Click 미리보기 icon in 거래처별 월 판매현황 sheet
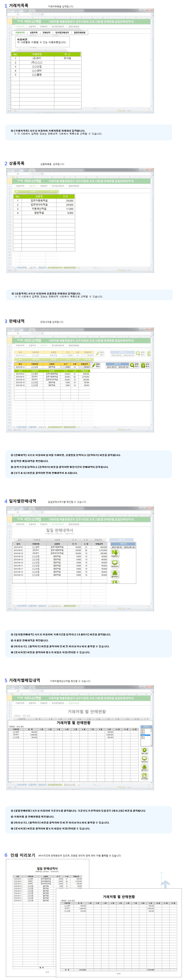The width and height of the screenshot is (184, 980). [x=144, y=759]
